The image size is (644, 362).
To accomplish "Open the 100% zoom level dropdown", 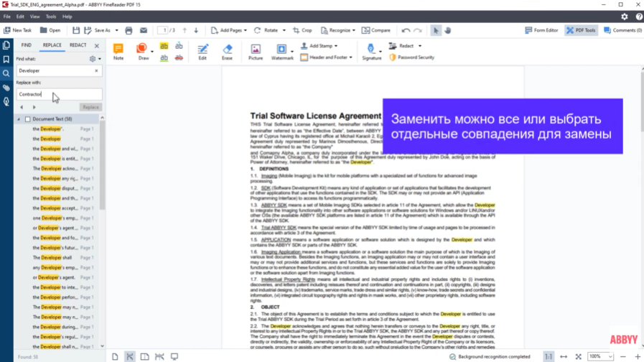I will pyautogui.click(x=600, y=356).
